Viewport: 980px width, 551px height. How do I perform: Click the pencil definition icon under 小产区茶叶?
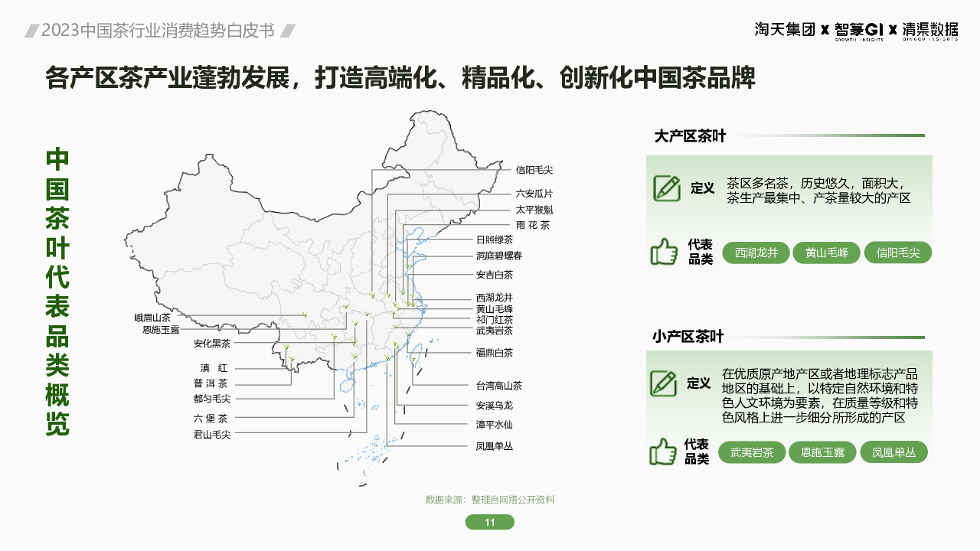(x=663, y=383)
